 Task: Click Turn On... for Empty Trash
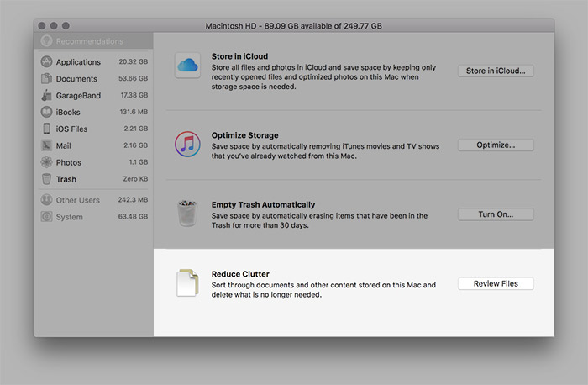pyautogui.click(x=496, y=214)
